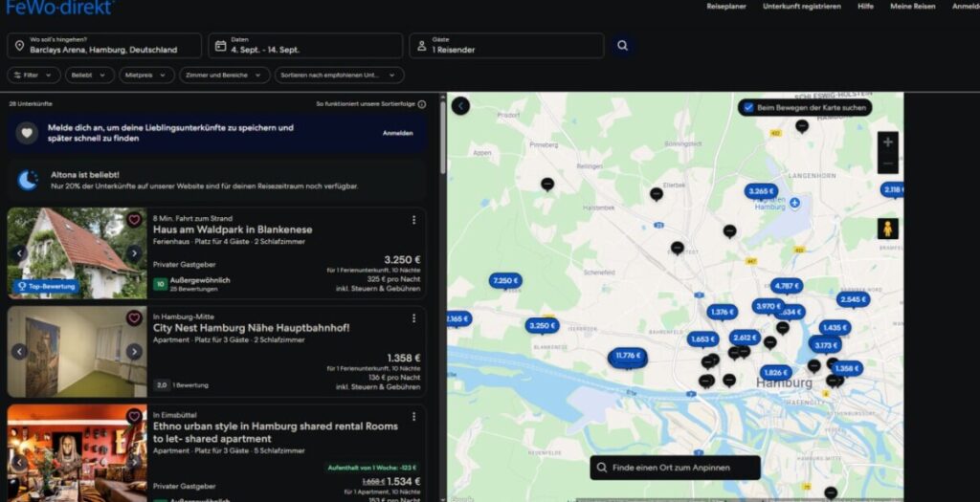
Task: Open options menu for City Nest Hamburg
Action: (x=413, y=317)
